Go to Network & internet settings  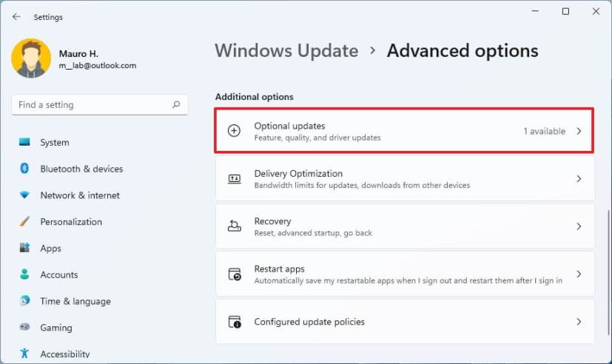point(80,195)
